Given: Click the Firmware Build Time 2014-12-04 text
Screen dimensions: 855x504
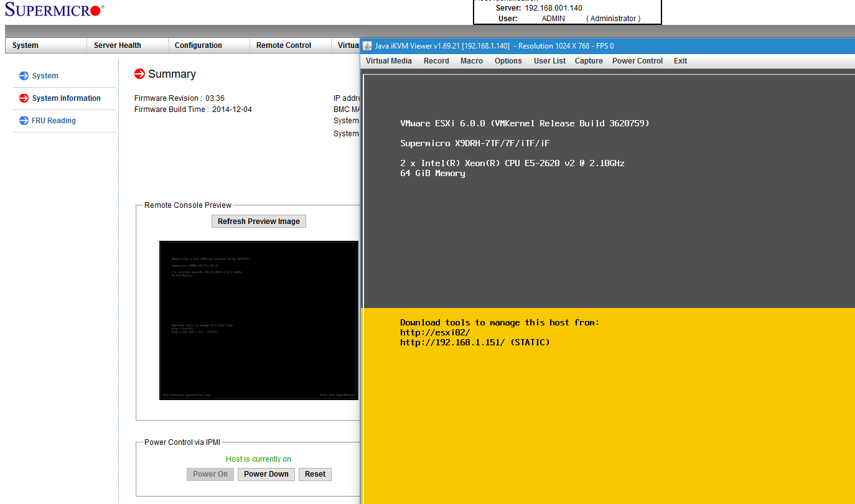Looking at the screenshot, I should (193, 110).
